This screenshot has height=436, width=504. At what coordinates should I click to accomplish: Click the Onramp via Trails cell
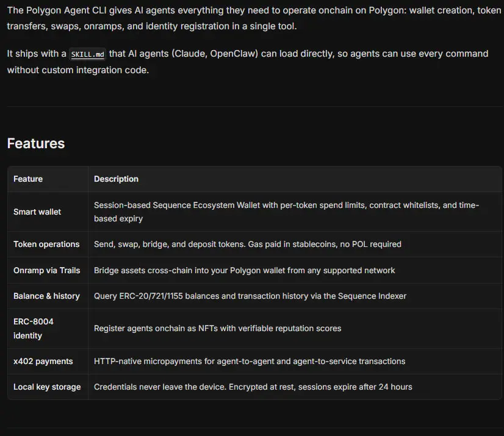(x=47, y=270)
